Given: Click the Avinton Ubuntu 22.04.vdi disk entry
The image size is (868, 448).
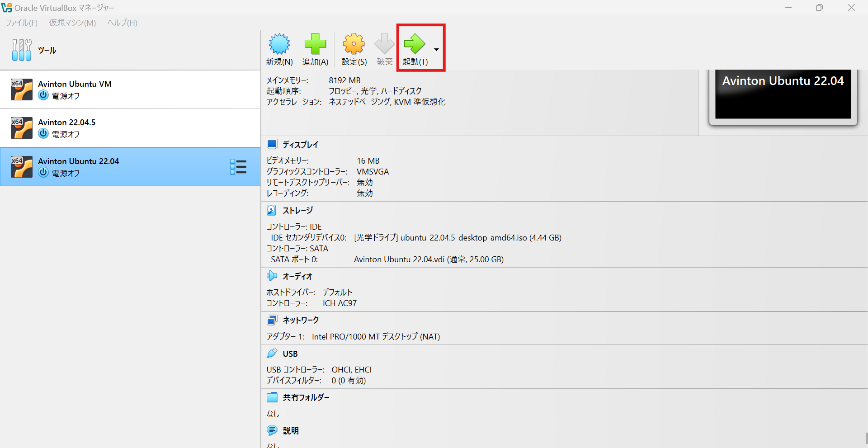Looking at the screenshot, I should (429, 259).
